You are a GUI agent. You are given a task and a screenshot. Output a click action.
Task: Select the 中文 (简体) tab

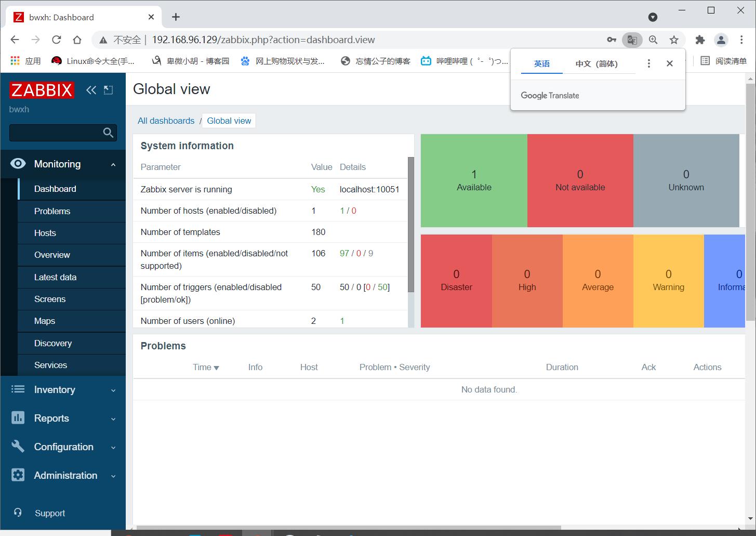(x=596, y=63)
